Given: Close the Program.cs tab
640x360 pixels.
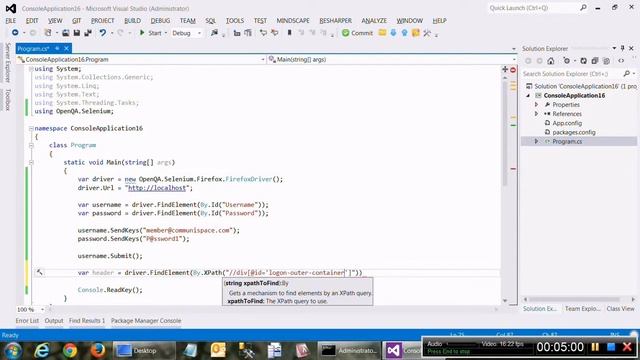Looking at the screenshot, I should pos(67,49).
